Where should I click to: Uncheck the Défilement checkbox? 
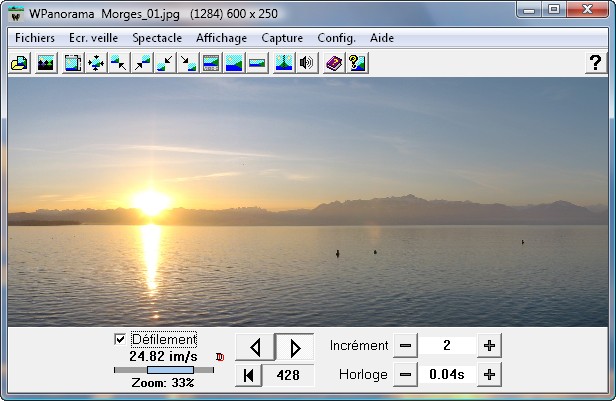(121, 340)
